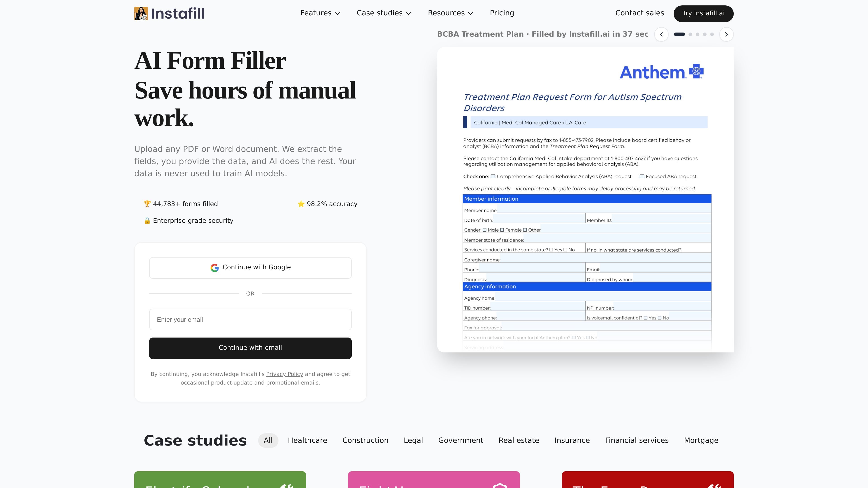Open the Privacy Policy link

tap(284, 374)
